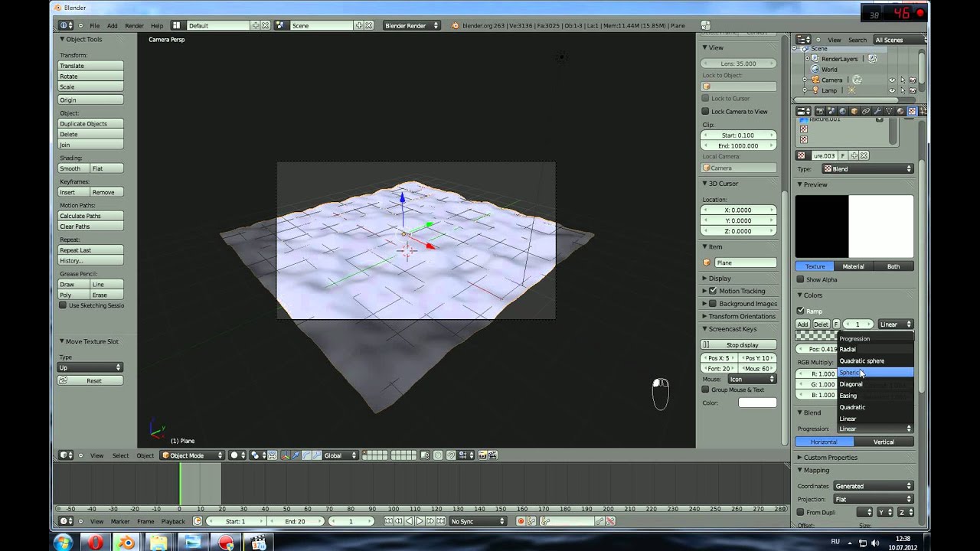The width and height of the screenshot is (980, 551).
Task: Open Object Mode selector dropdown
Action: [192, 455]
